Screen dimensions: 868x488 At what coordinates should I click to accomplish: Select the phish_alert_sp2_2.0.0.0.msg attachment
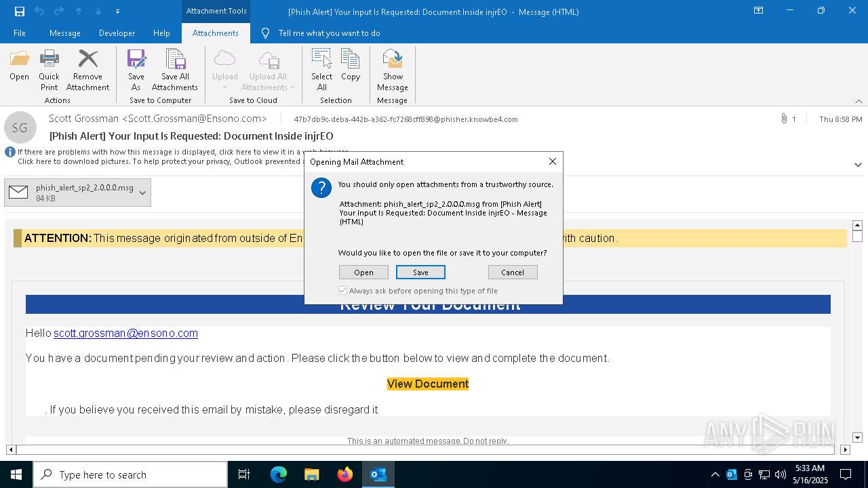[x=77, y=193]
